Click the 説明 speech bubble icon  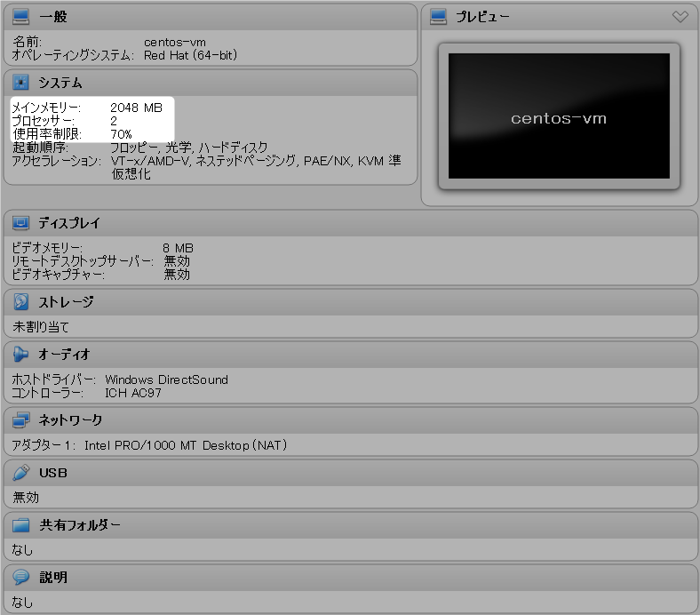click(x=20, y=577)
